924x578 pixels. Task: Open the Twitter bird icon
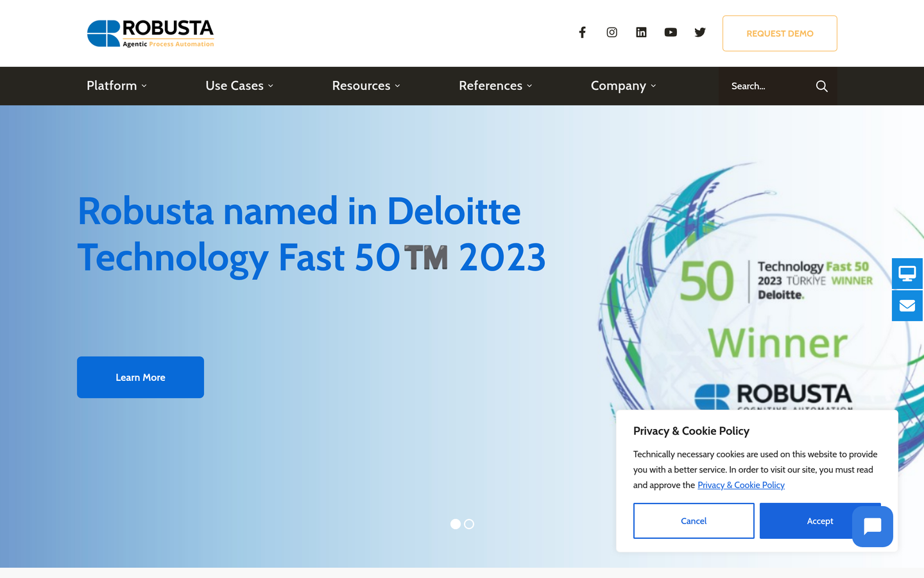[700, 32]
